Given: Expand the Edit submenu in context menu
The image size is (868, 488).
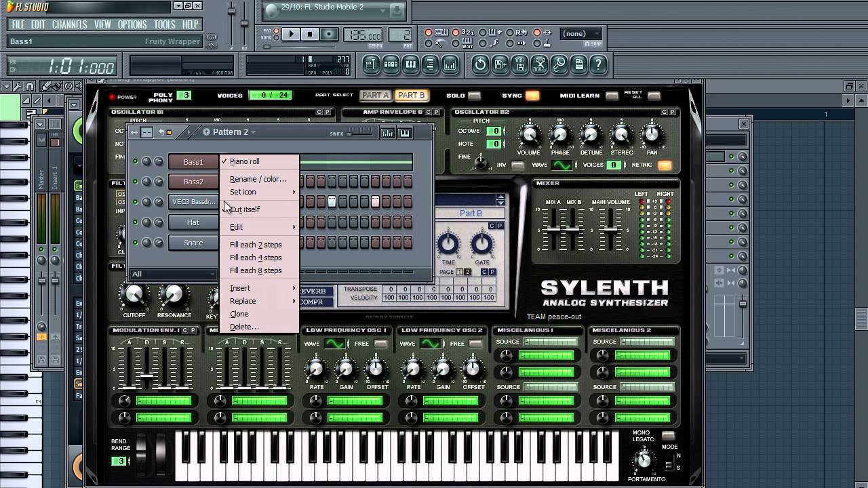Looking at the screenshot, I should point(259,227).
